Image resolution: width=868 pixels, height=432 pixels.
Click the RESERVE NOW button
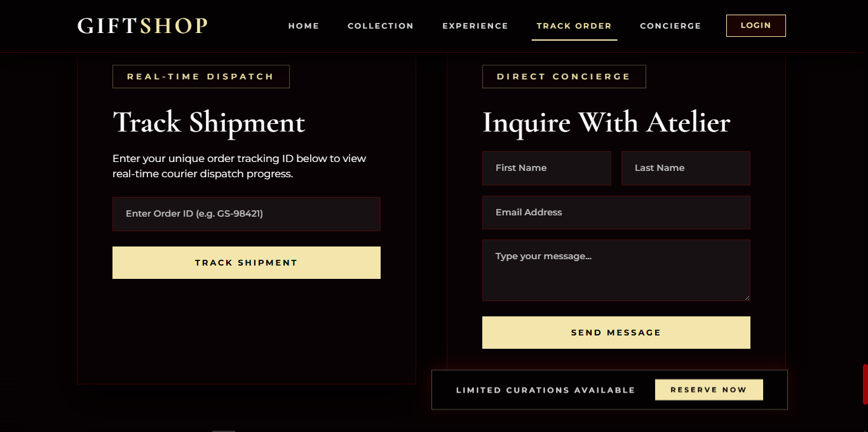point(709,390)
